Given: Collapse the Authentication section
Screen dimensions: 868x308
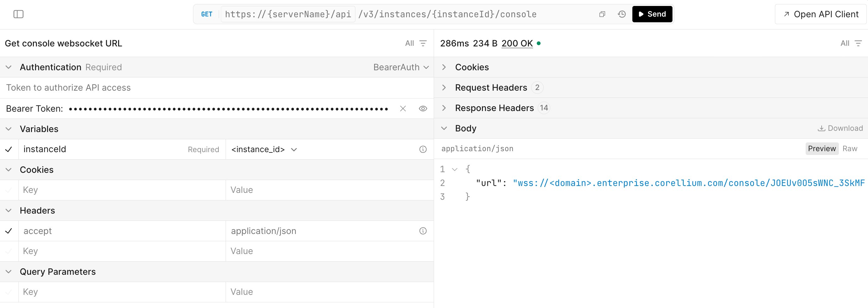Looking at the screenshot, I should (9, 67).
